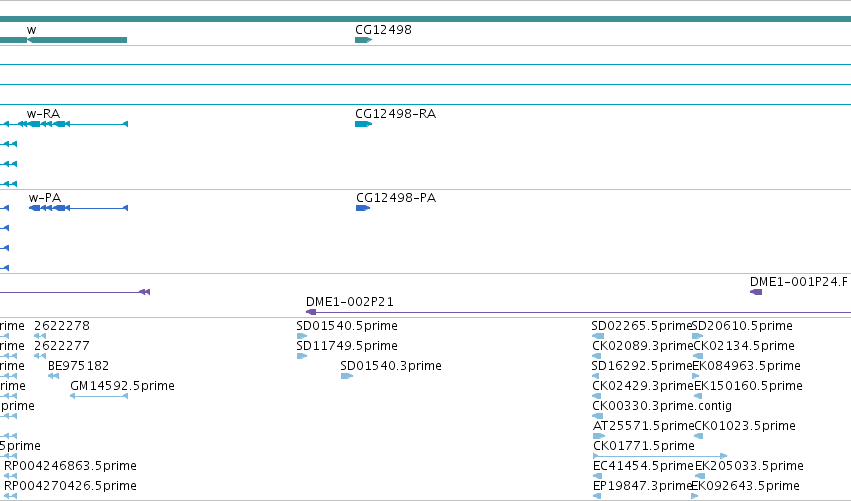The image size is (851, 501).
Task: Click the BE975182 EST label
Action: click(x=78, y=366)
